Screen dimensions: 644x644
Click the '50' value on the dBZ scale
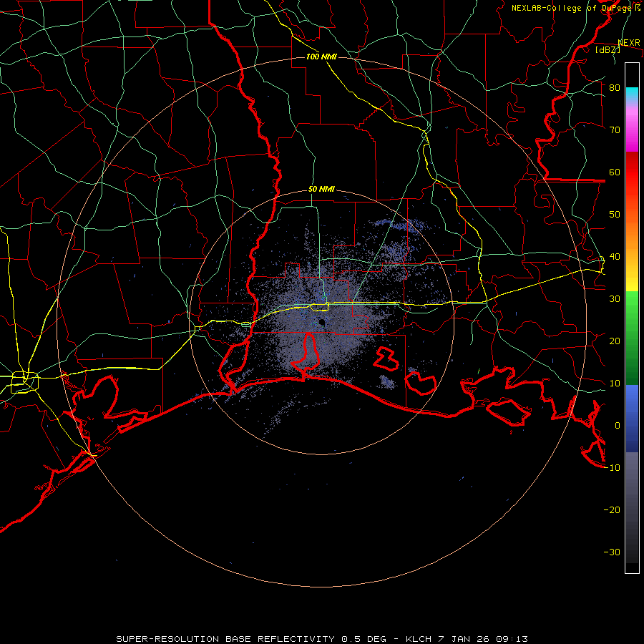click(x=615, y=215)
